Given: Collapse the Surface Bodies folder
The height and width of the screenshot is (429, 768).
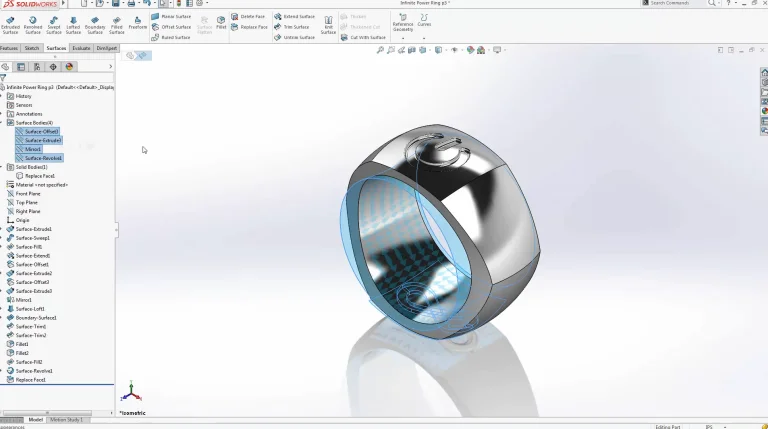Looking at the screenshot, I should (3, 123).
